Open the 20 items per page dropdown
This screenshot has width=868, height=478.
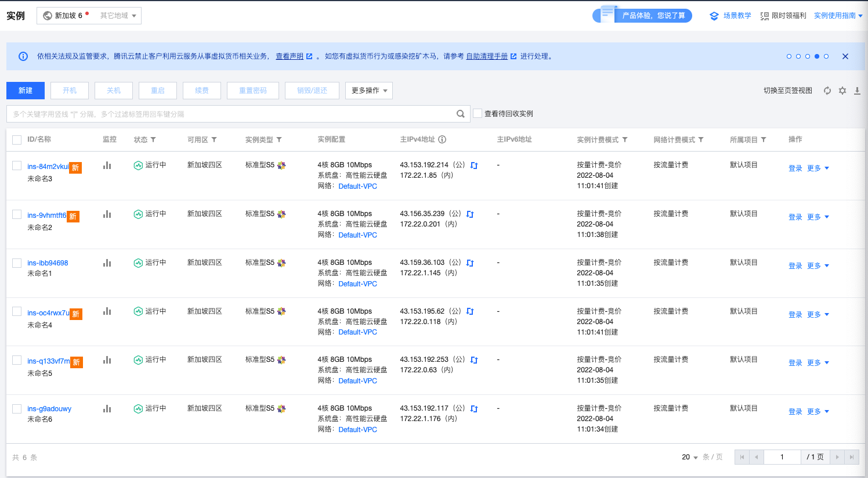tap(690, 457)
